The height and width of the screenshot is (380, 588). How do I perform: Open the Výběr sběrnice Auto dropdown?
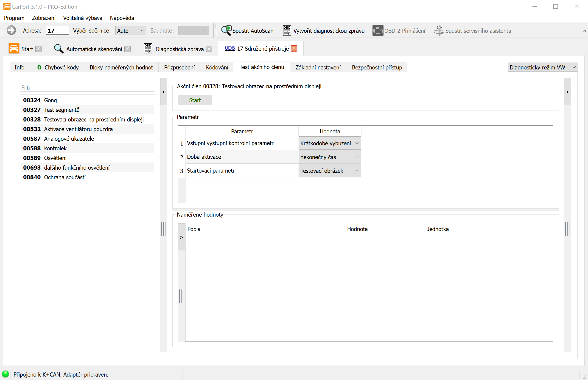pos(130,31)
